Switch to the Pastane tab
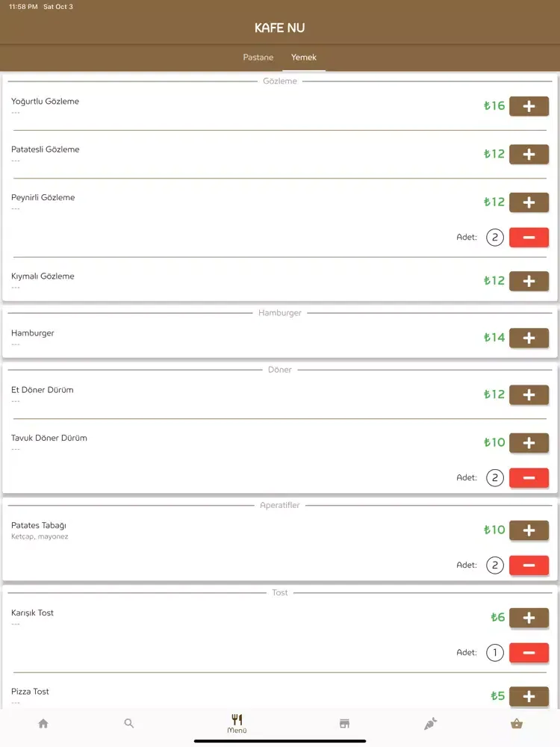This screenshot has height=747, width=560. coord(258,58)
